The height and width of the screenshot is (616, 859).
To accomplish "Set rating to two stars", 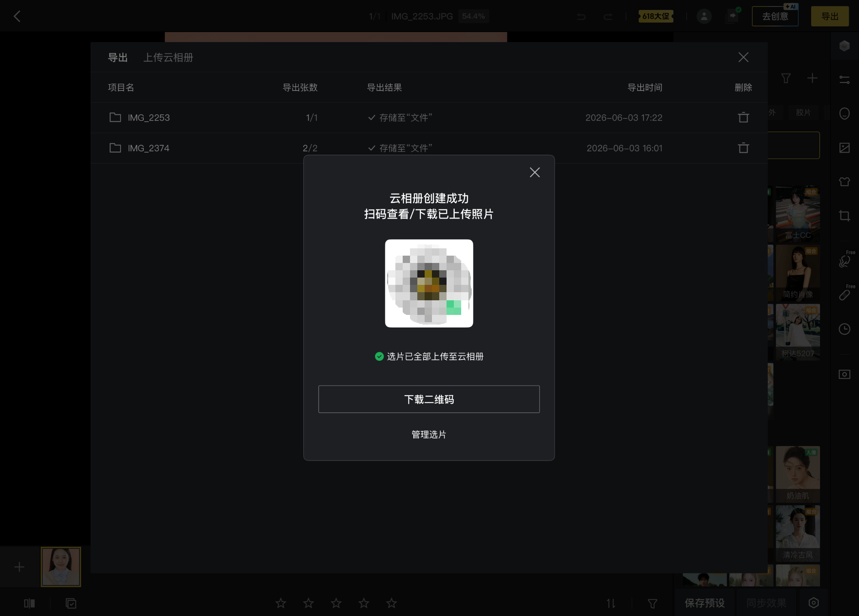I will [x=309, y=603].
